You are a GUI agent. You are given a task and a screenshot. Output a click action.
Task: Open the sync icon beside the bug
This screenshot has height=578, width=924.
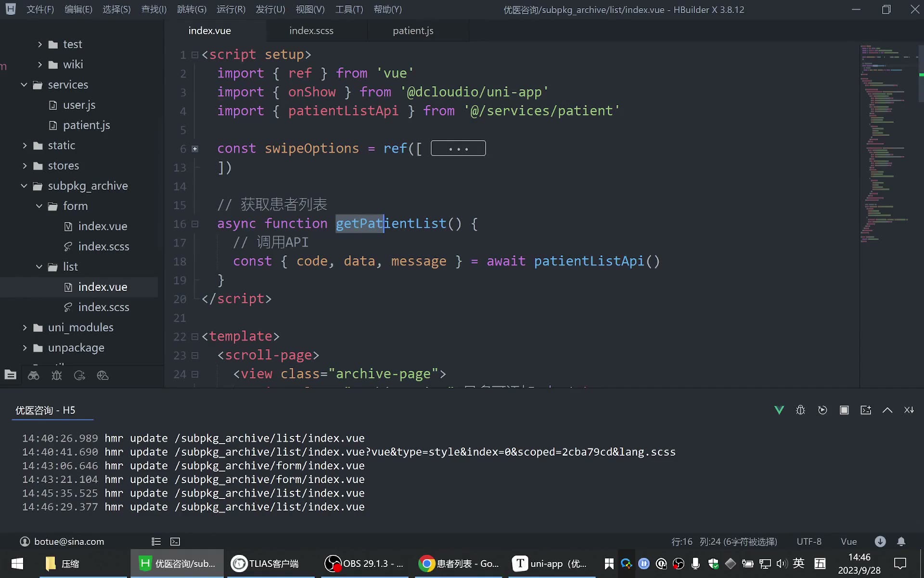80,375
